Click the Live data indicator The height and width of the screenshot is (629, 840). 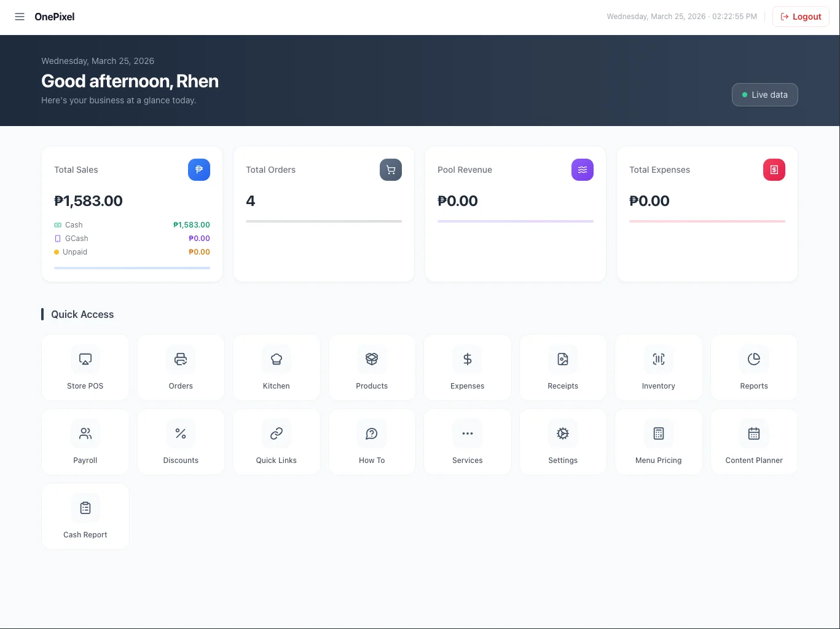pos(765,95)
